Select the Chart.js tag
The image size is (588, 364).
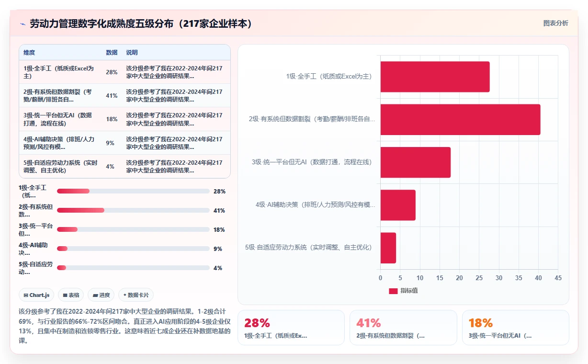point(36,295)
